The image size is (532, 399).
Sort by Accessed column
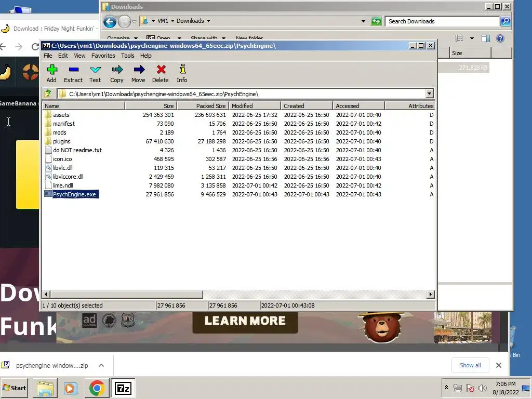pyautogui.click(x=358, y=106)
